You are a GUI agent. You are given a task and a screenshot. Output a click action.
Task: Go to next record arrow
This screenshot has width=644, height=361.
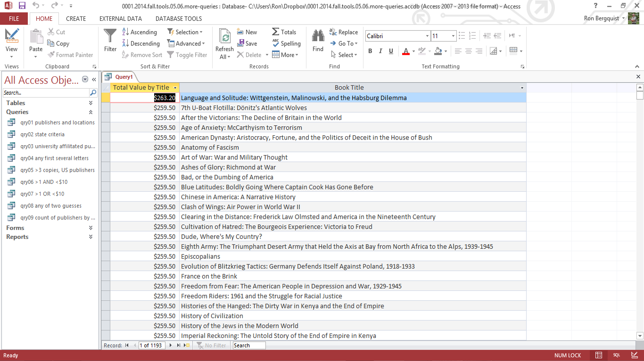coord(171,345)
